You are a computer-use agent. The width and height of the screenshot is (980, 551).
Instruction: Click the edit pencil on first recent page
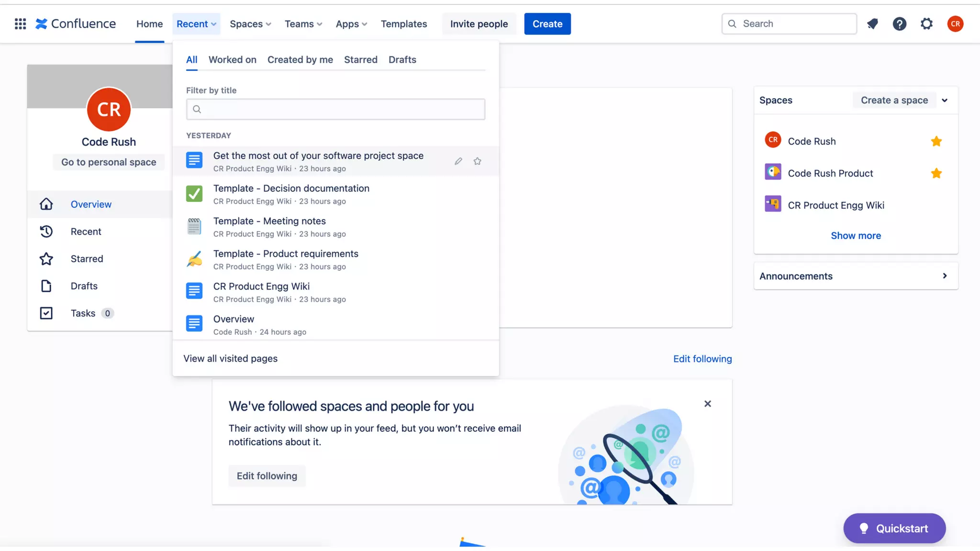point(458,161)
